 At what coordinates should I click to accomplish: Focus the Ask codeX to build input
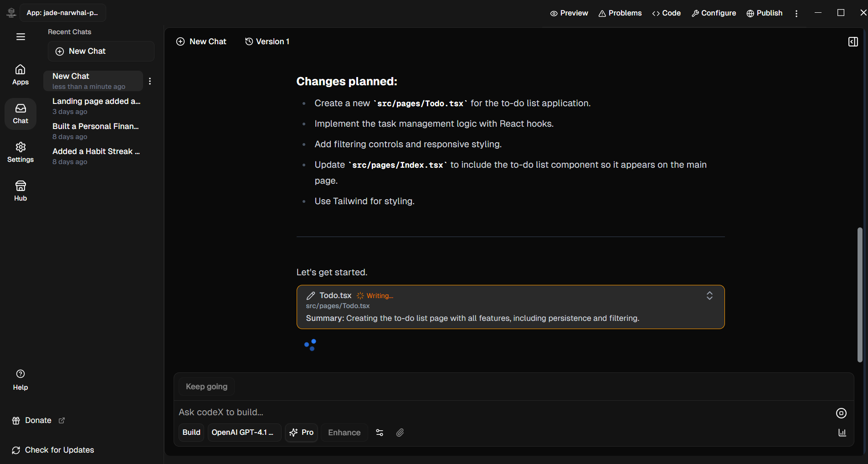pyautogui.click(x=501, y=412)
